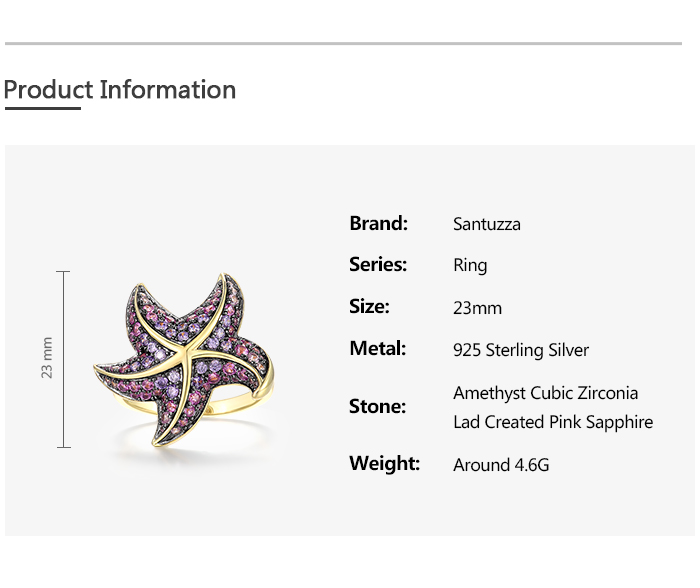Viewport: 700px width, 588px height.
Task: Select the Stone: label
Action: click(x=377, y=407)
